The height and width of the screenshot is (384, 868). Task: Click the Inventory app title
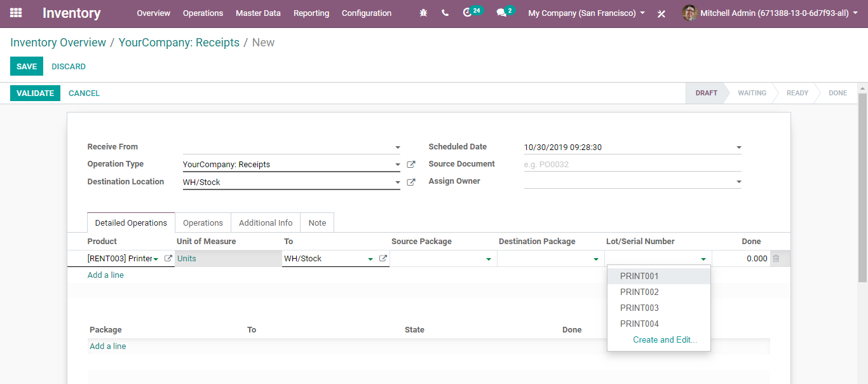[x=72, y=13]
